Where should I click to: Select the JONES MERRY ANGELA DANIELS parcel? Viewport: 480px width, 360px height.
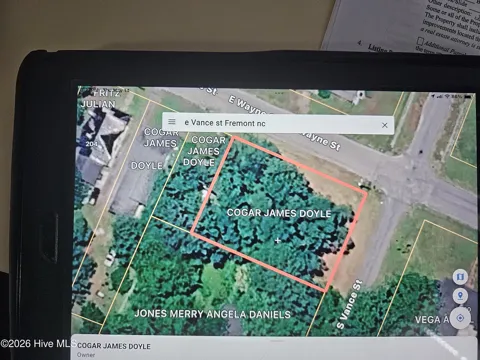212,314
